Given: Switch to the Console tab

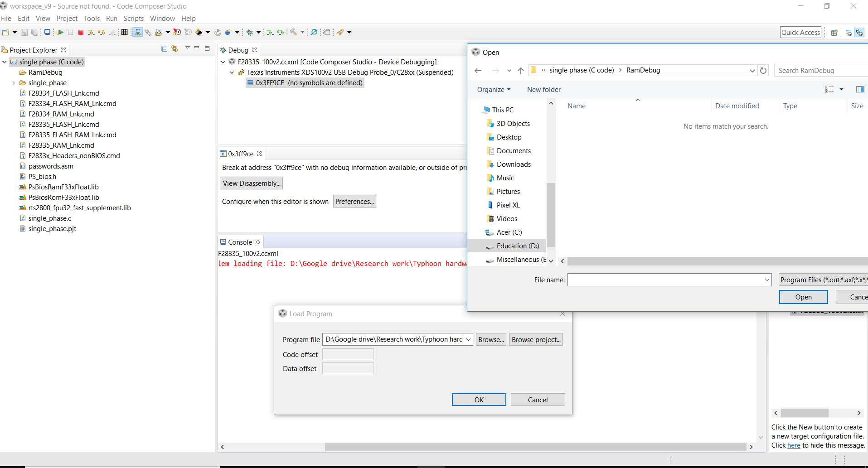Looking at the screenshot, I should (x=239, y=241).
